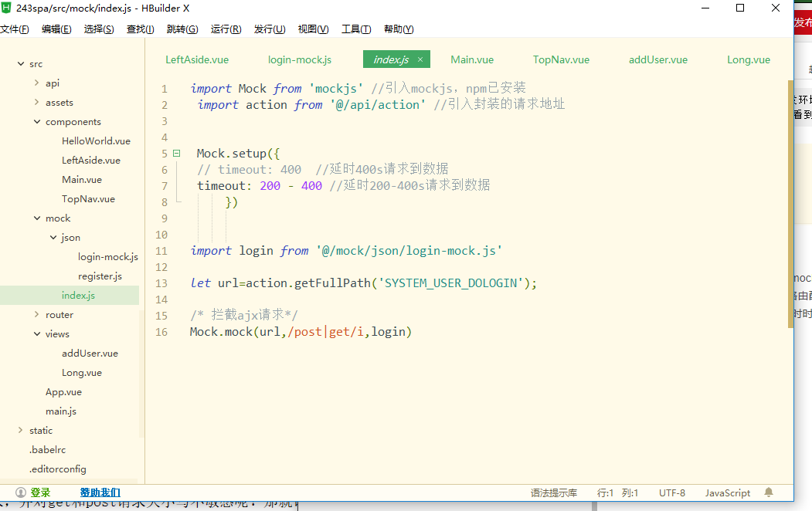812x511 pixels.
Task: Collapse the mock folder
Action: (x=37, y=218)
